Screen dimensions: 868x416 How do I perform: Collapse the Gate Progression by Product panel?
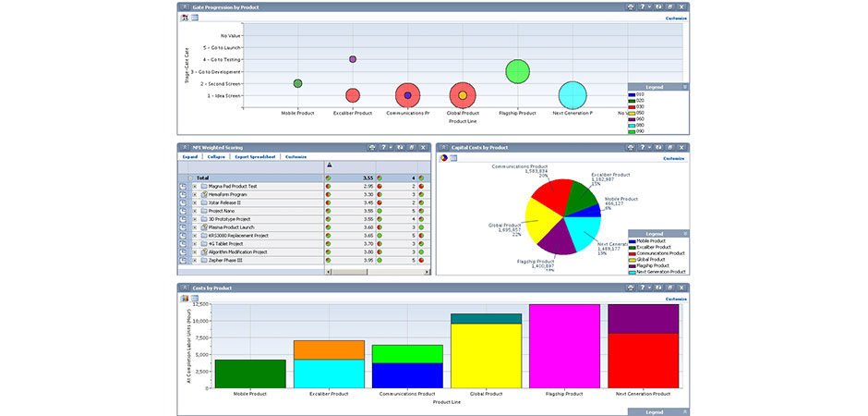[184, 6]
